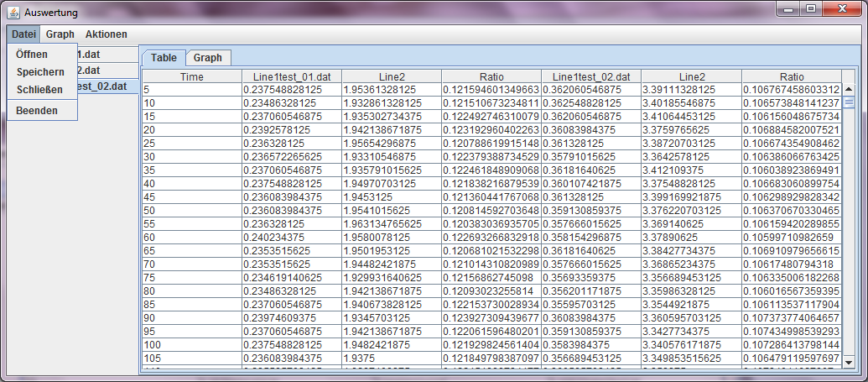Click the Line1test_01.dat column header

[292, 76]
